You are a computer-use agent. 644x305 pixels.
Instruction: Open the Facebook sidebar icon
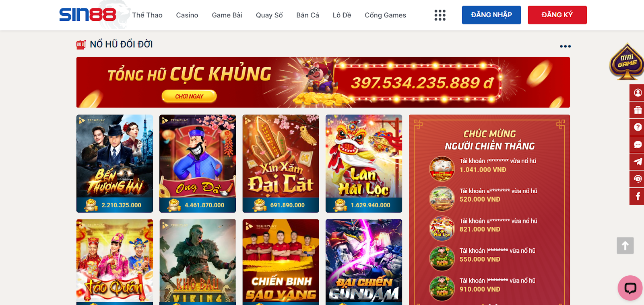(x=638, y=197)
